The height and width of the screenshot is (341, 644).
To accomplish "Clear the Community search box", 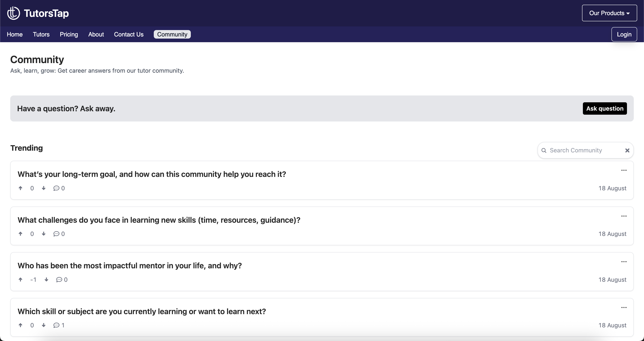I will click(627, 150).
